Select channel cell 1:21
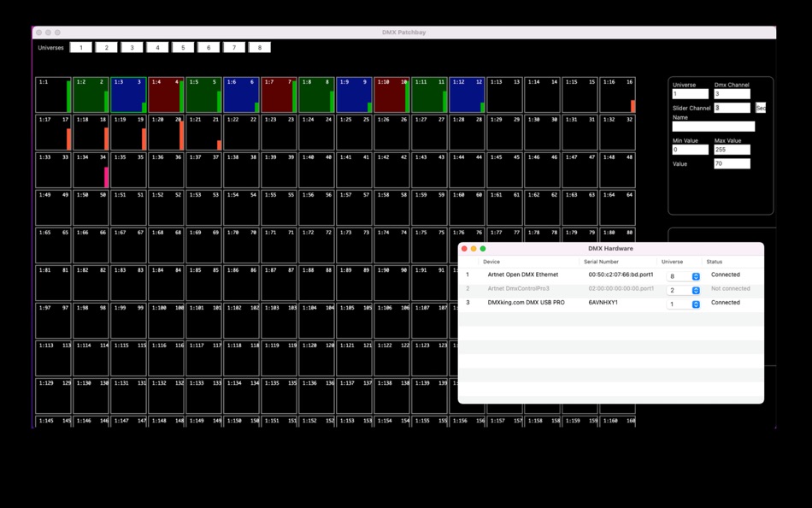 [203, 133]
